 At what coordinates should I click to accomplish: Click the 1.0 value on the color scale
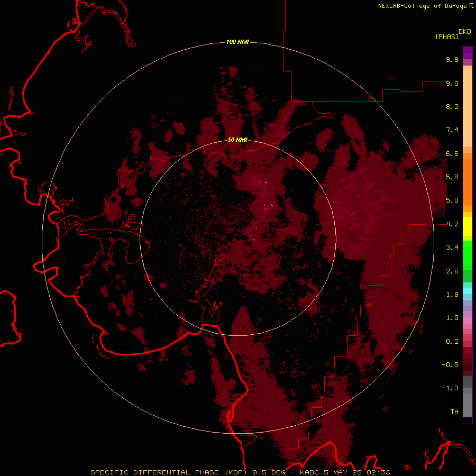tap(452, 318)
